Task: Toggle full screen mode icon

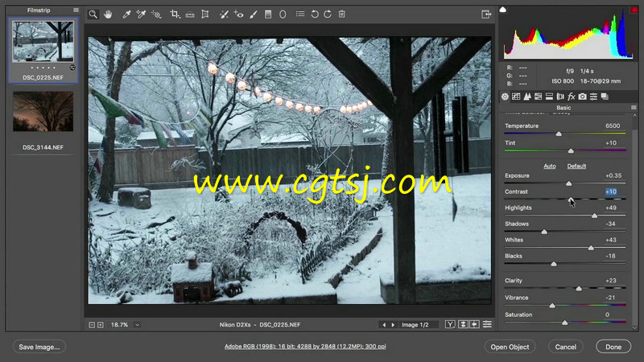Action: coord(486,14)
